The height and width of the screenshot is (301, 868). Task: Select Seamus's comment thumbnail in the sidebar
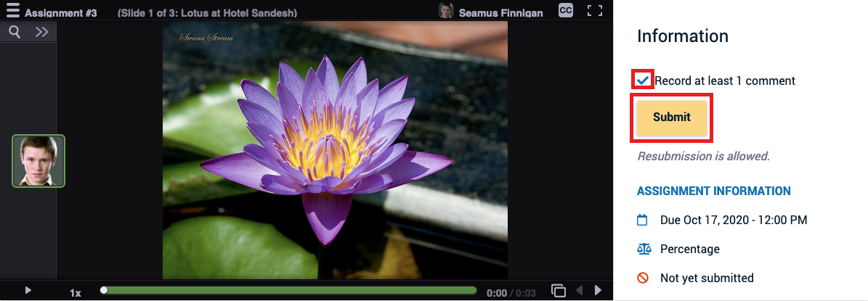[38, 161]
